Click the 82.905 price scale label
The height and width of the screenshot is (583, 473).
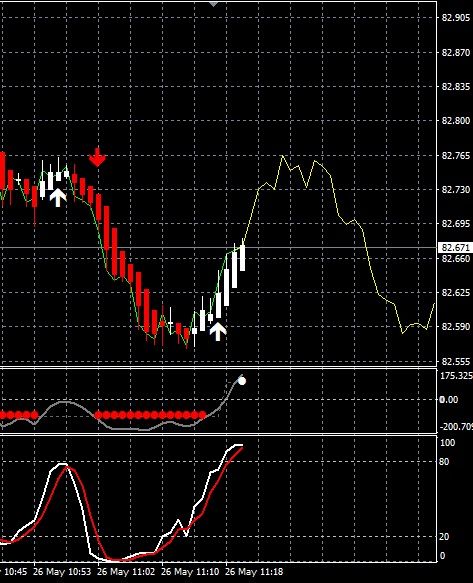pyautogui.click(x=456, y=17)
